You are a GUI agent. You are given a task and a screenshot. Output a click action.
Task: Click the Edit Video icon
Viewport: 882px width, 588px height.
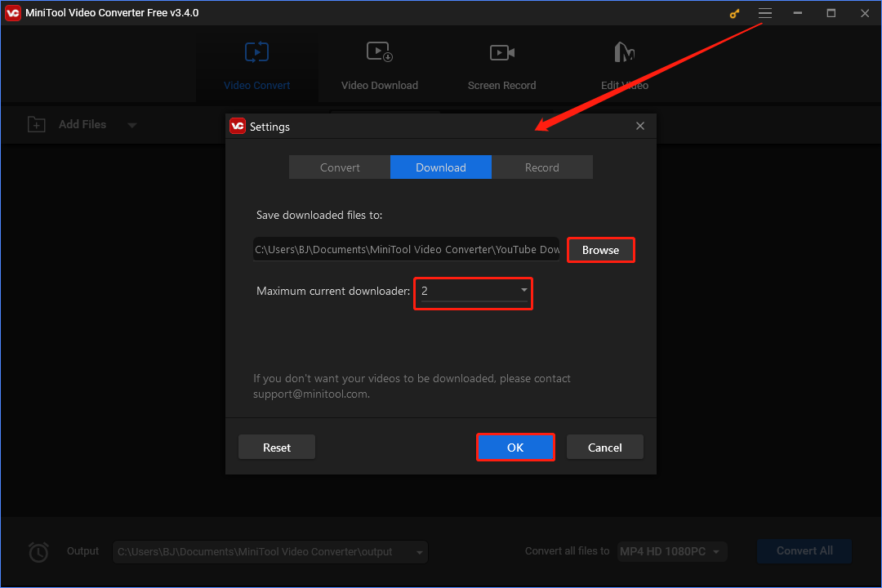[x=625, y=52]
